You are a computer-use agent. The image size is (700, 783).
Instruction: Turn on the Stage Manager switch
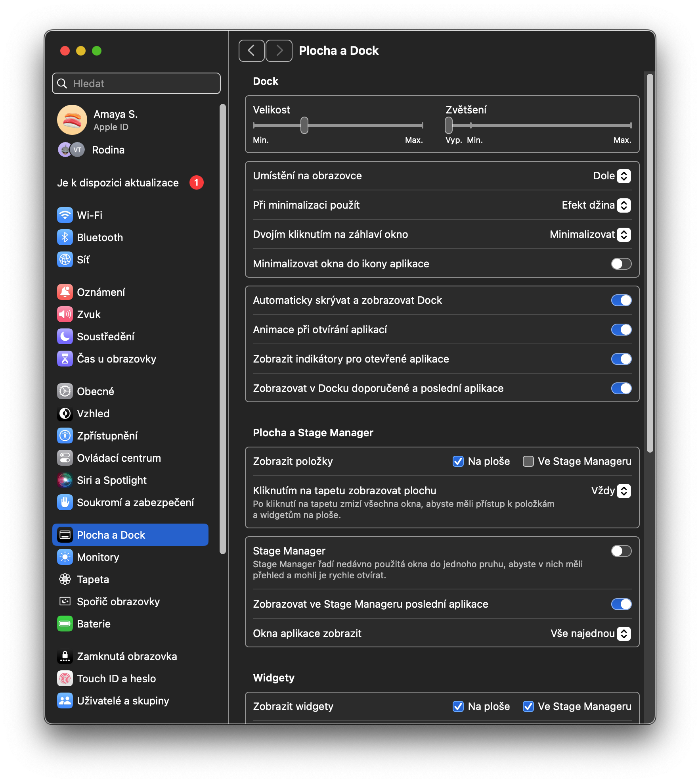(621, 551)
